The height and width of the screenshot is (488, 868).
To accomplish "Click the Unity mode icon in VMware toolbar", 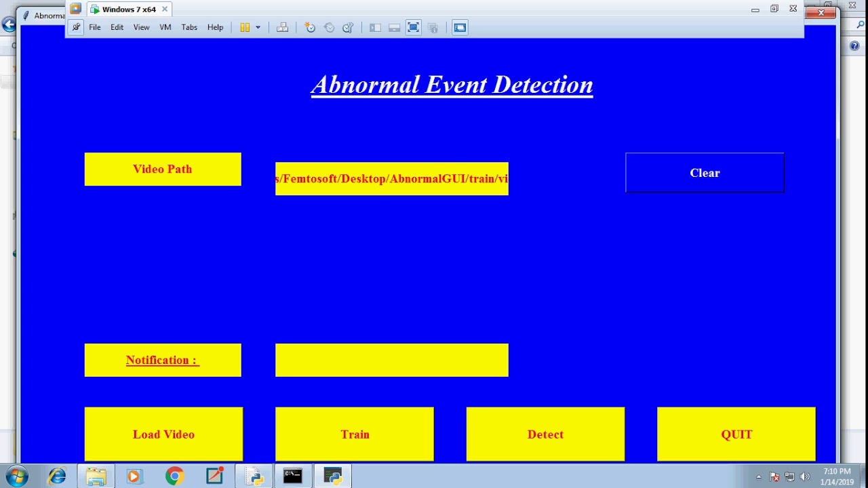I will [433, 28].
